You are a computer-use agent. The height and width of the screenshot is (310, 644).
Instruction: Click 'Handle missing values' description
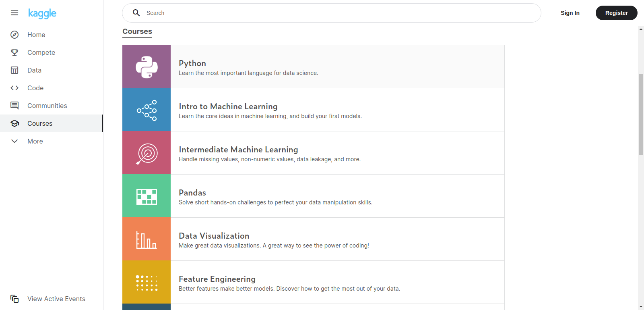270,159
